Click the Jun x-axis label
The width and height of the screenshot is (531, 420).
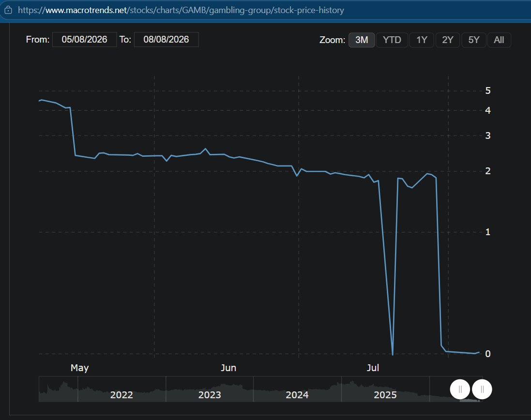228,368
